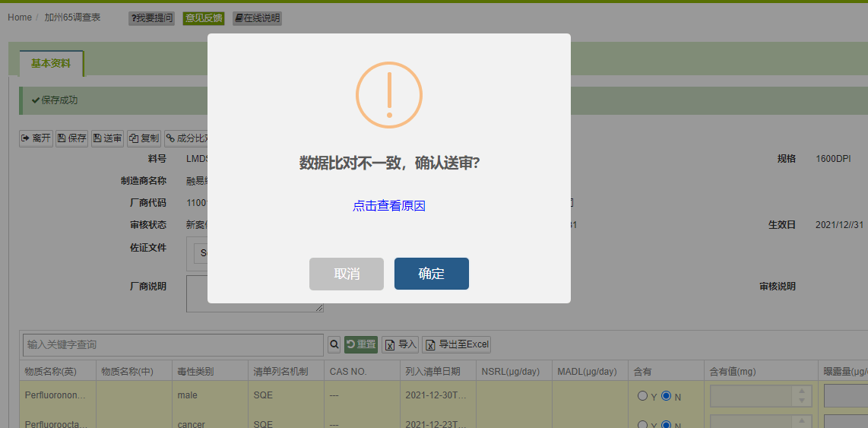The height and width of the screenshot is (428, 868).
Task: Sort by MADL(μg/day) column header
Action: point(590,372)
